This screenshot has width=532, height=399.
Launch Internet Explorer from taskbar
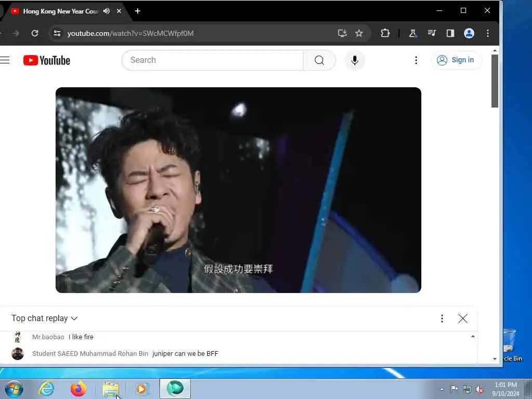(x=46, y=389)
